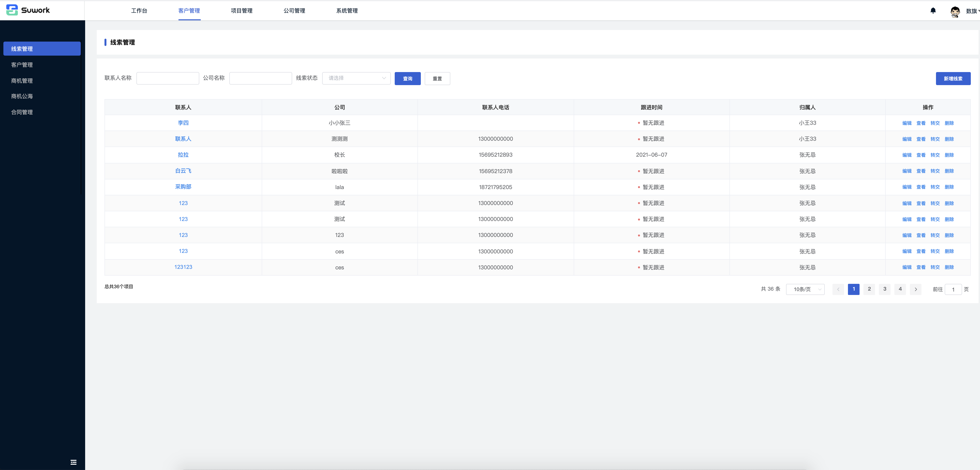Open contact 李四
980x470 pixels.
pyautogui.click(x=183, y=123)
